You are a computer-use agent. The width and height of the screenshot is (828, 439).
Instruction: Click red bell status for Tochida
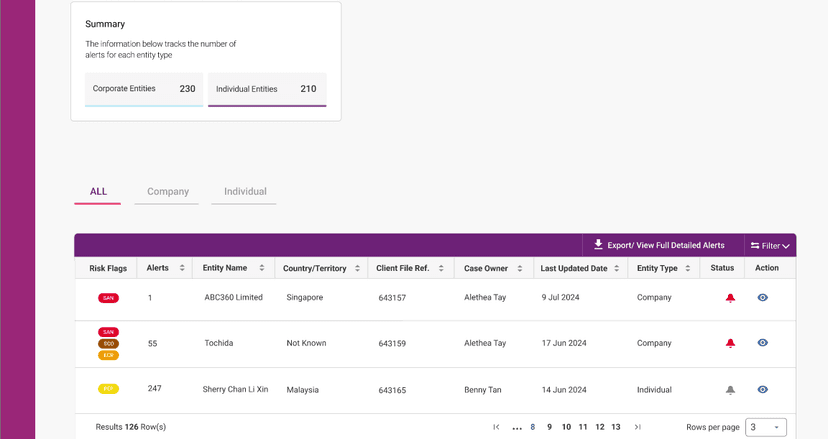coord(730,343)
